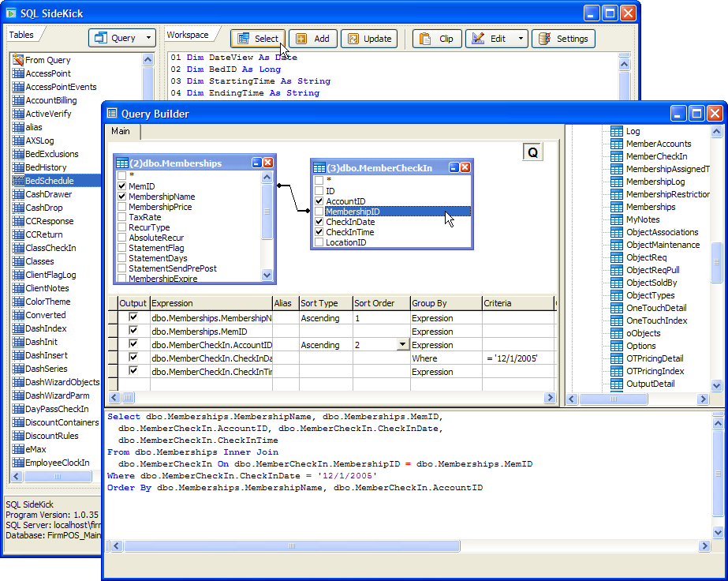The height and width of the screenshot is (581, 728).
Task: Click the Q query button in Query Builder
Action: (532, 152)
